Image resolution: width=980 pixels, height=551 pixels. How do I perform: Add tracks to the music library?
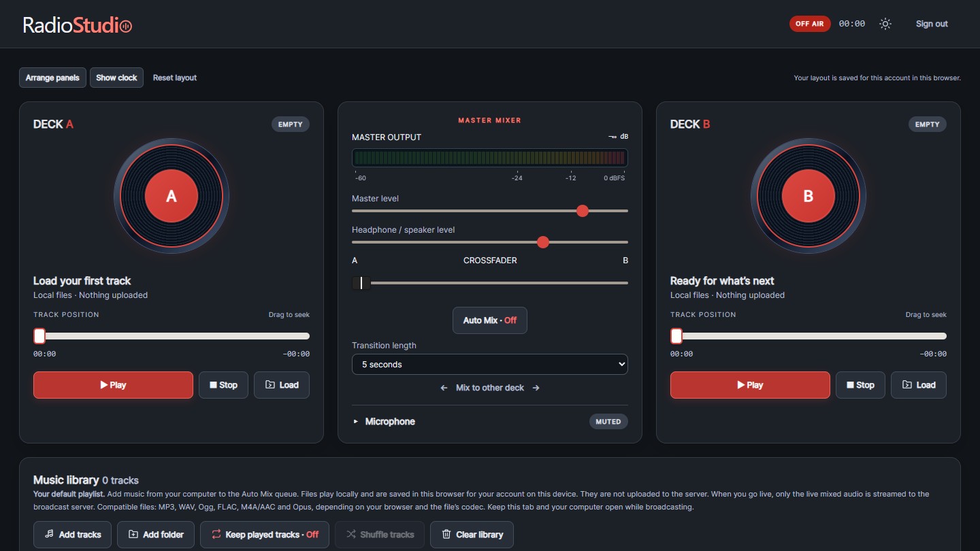pyautogui.click(x=73, y=535)
